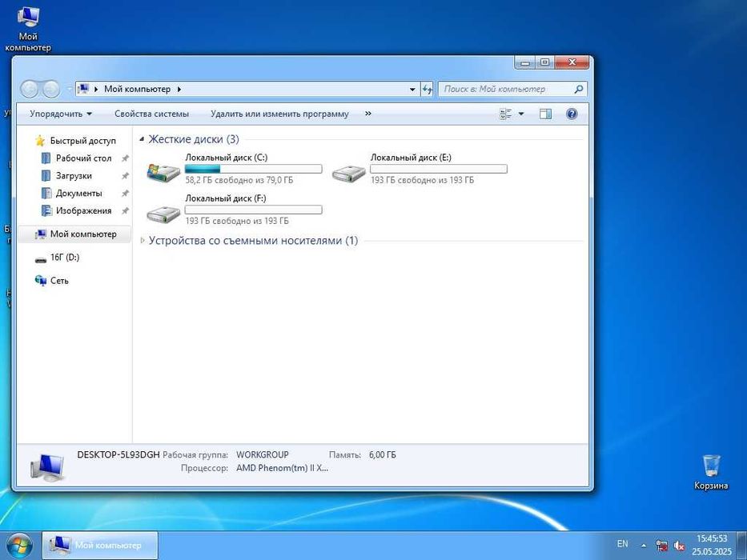Select Мой компьютер desktop icon
The width and height of the screenshot is (747, 560).
[x=28, y=29]
